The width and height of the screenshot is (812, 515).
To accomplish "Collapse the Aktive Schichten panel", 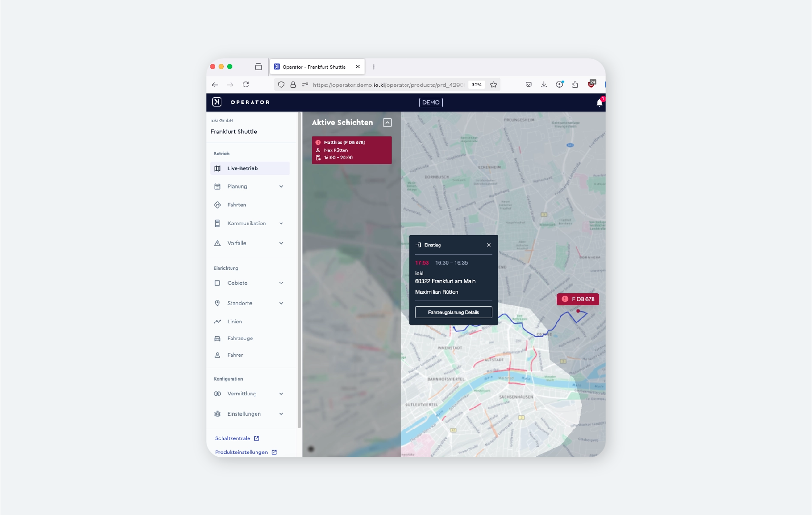I will tap(387, 123).
